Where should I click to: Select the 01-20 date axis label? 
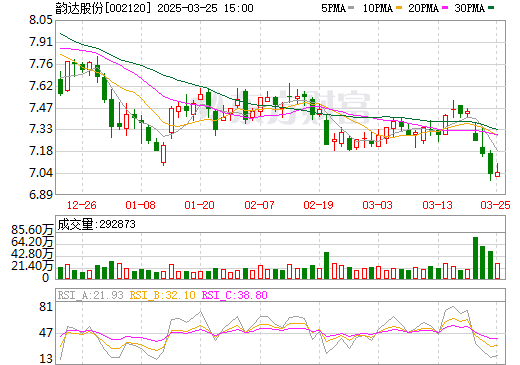[x=200, y=205]
